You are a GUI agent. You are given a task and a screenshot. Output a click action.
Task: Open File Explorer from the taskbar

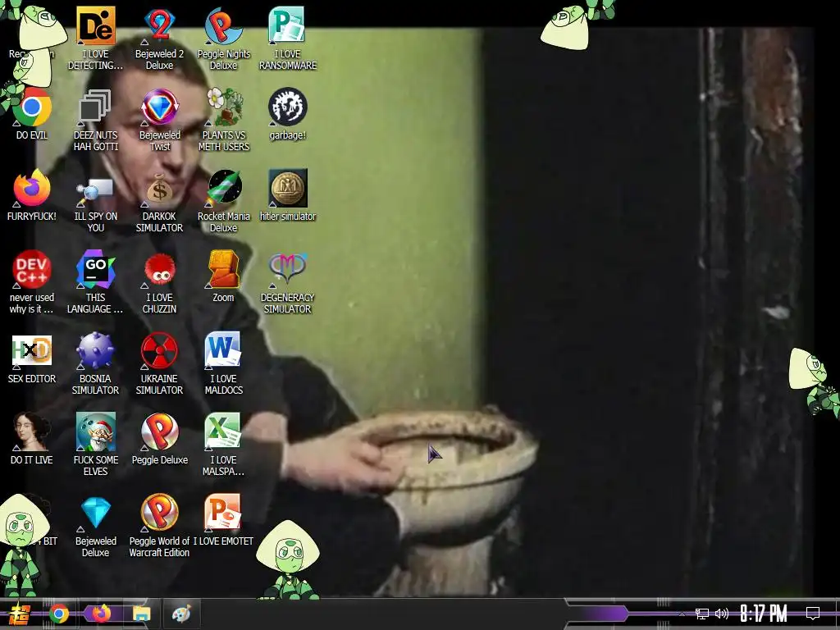[x=141, y=614]
